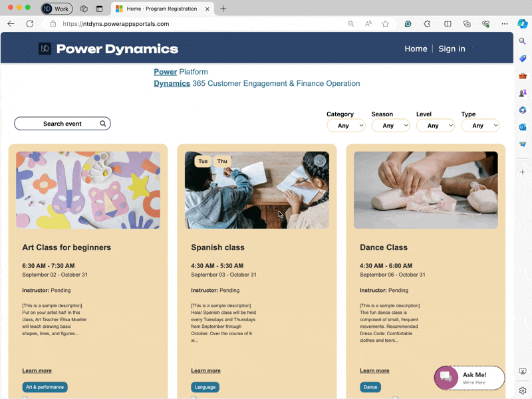Expand the Season filter dropdown
The image size is (532, 399).
tap(390, 126)
